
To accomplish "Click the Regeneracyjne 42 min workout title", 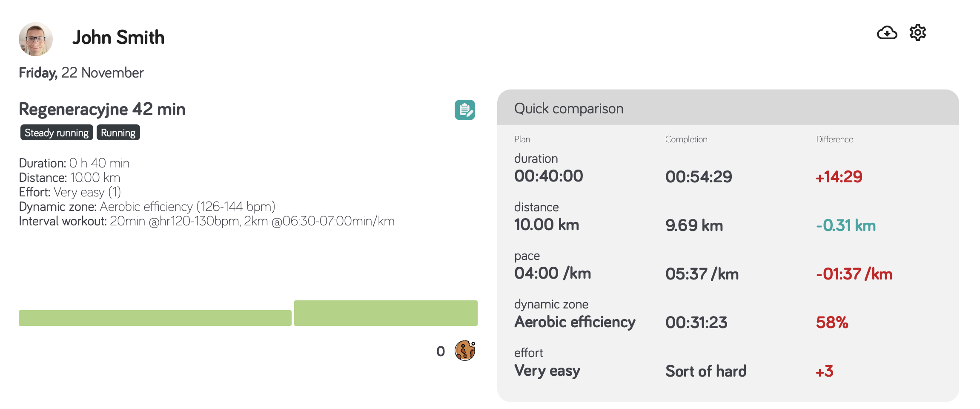I will pyautogui.click(x=102, y=109).
